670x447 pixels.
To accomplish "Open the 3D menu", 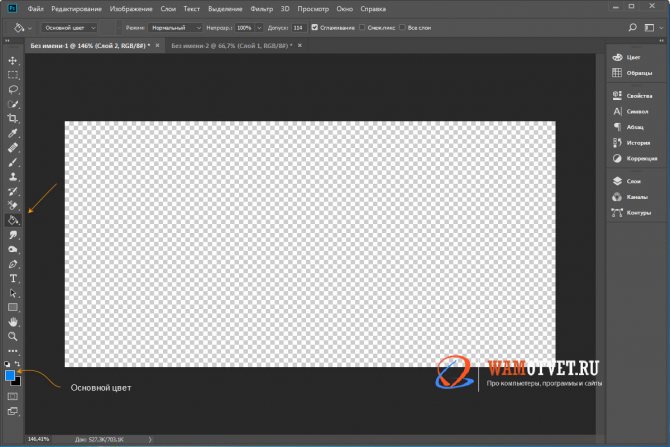I will point(285,9).
